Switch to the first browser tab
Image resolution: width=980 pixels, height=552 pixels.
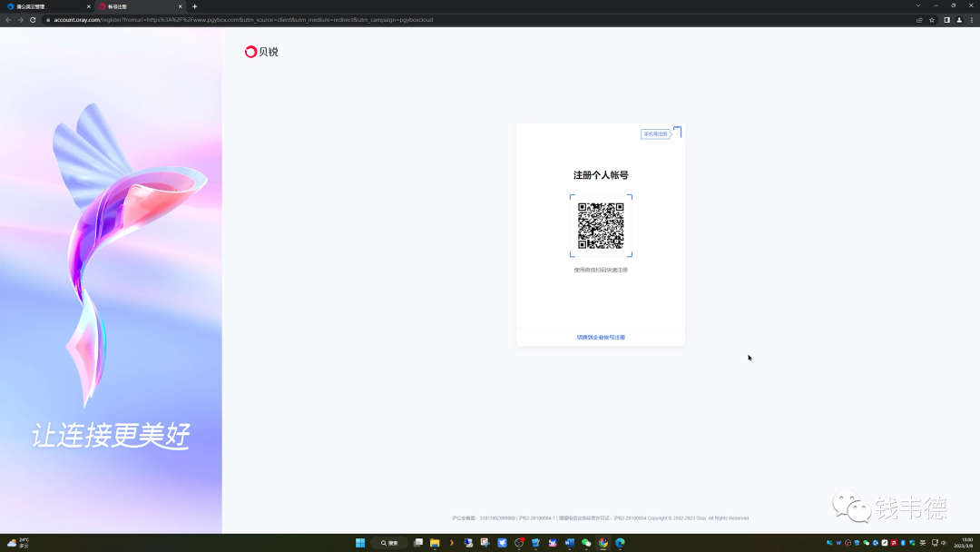47,6
